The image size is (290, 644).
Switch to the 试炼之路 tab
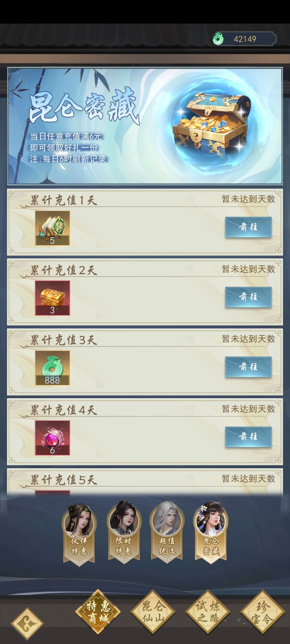click(x=208, y=612)
